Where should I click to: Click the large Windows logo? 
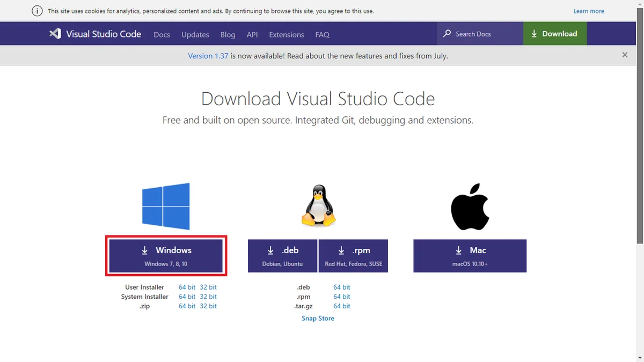[x=166, y=206]
